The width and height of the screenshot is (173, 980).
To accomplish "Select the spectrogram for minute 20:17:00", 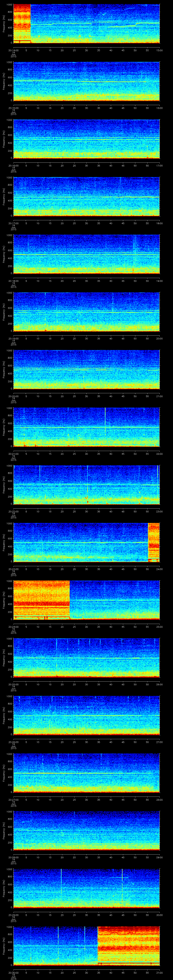I will pyautogui.click(x=86, y=197).
